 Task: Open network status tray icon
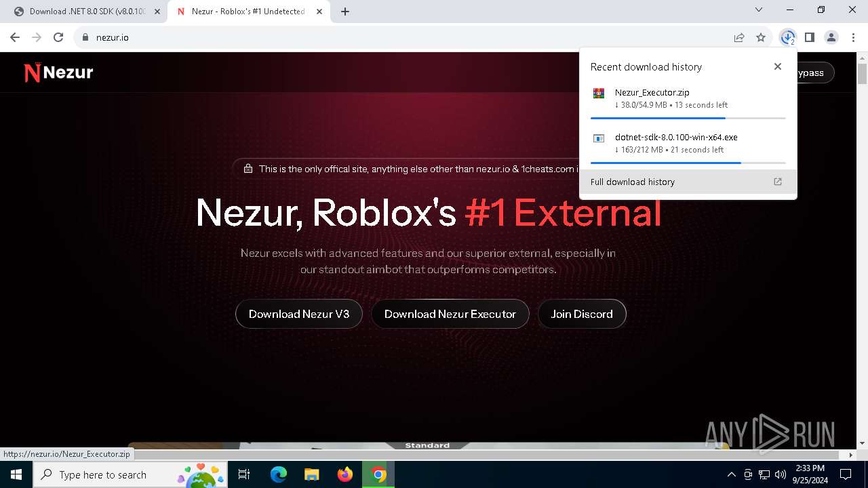[x=764, y=474]
